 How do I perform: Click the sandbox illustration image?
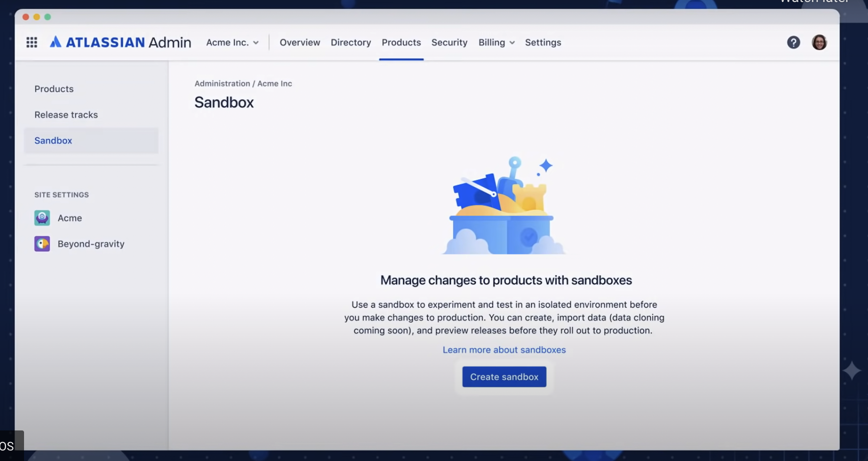coord(504,205)
